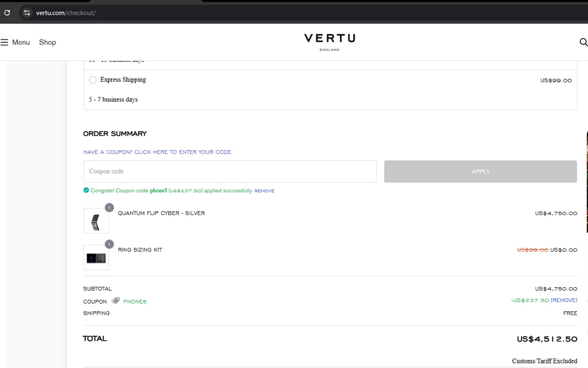Click the SHIPPING label
The width and height of the screenshot is (588, 368).
point(96,313)
